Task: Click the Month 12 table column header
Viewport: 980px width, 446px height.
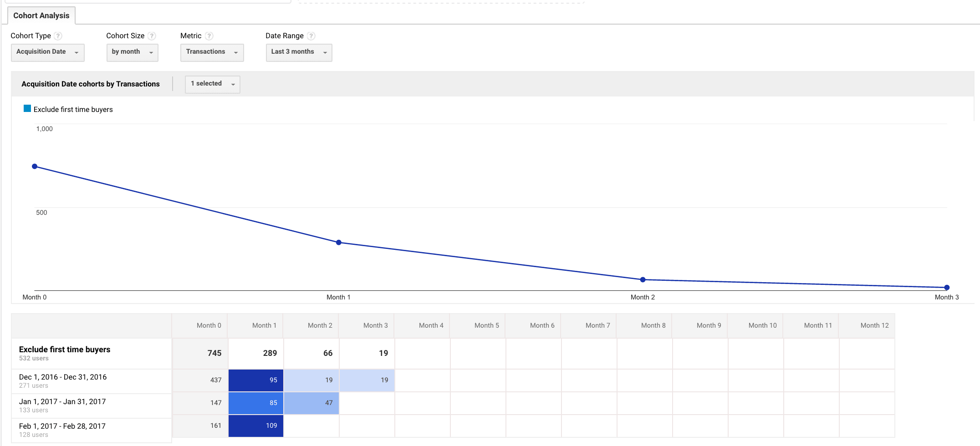Action: (867, 325)
